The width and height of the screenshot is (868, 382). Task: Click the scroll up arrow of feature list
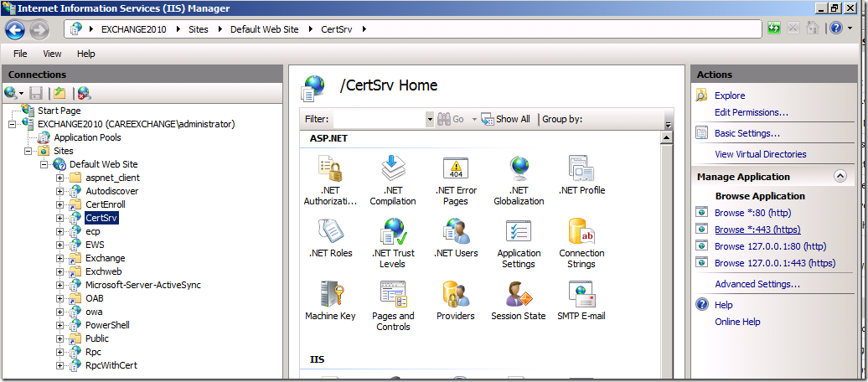click(x=667, y=138)
